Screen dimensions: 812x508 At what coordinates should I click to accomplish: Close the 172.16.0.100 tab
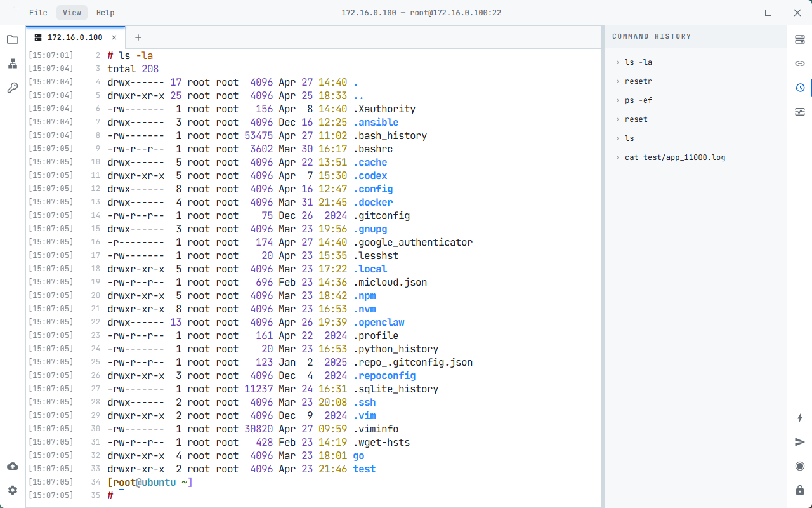(x=114, y=37)
